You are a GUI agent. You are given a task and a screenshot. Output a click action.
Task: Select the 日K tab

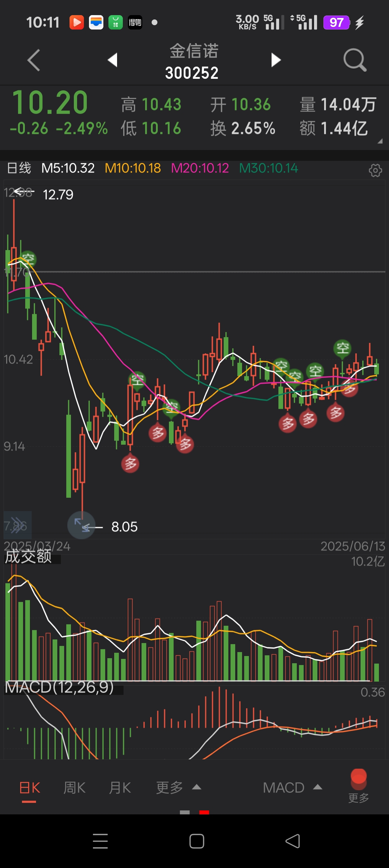pyautogui.click(x=29, y=788)
